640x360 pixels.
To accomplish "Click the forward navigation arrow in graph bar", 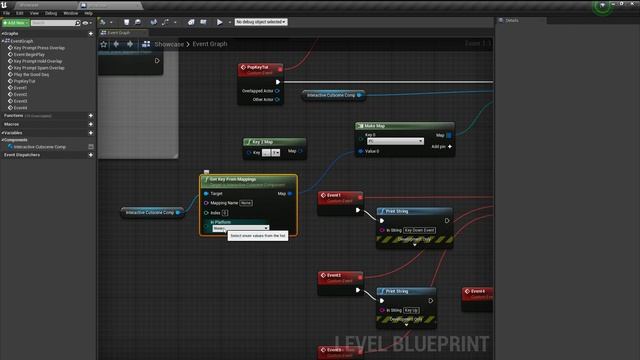I will (x=130, y=44).
